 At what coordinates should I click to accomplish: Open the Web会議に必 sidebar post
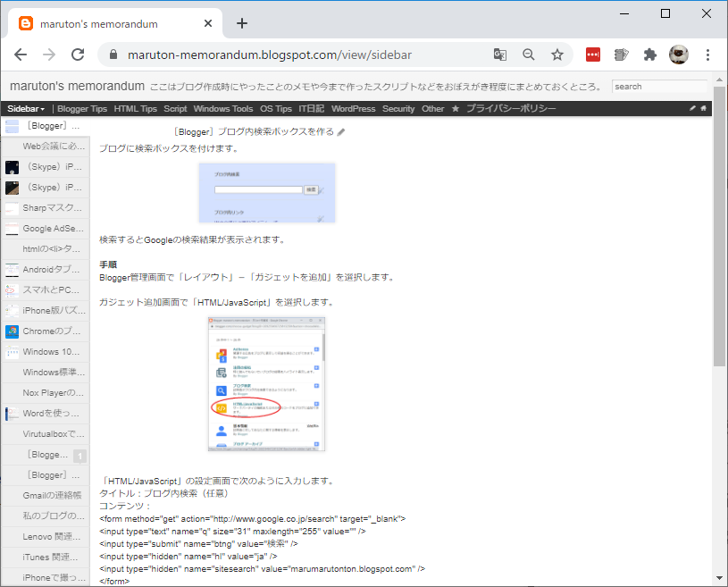pyautogui.click(x=45, y=147)
